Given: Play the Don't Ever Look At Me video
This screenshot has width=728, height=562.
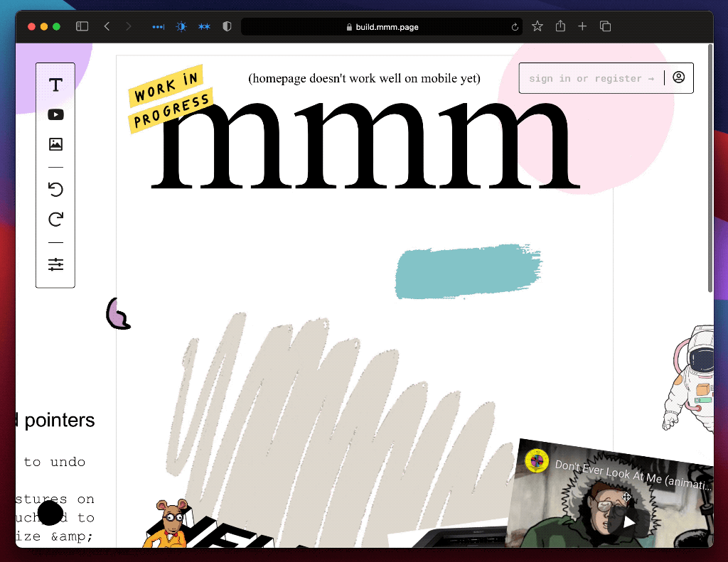Looking at the screenshot, I should (x=629, y=522).
